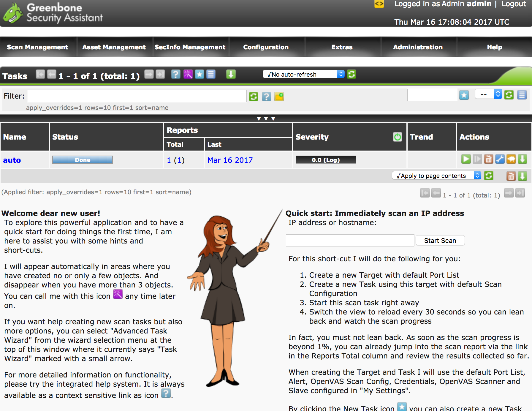Move auto task to trashcan

pyautogui.click(x=489, y=159)
